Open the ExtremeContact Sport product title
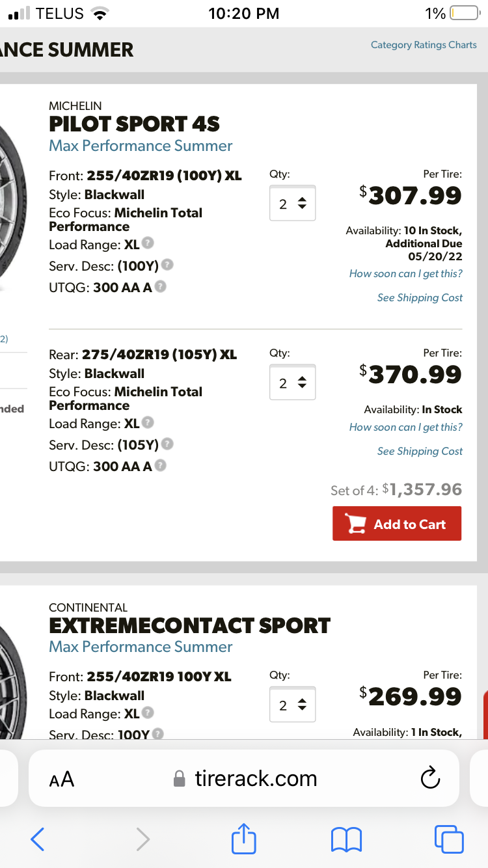The width and height of the screenshot is (488, 868). (189, 625)
